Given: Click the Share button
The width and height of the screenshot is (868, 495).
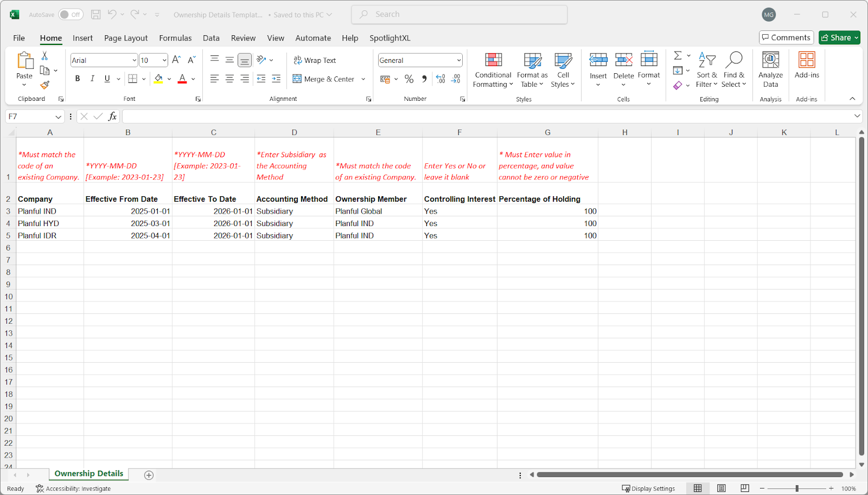Looking at the screenshot, I should pos(835,37).
